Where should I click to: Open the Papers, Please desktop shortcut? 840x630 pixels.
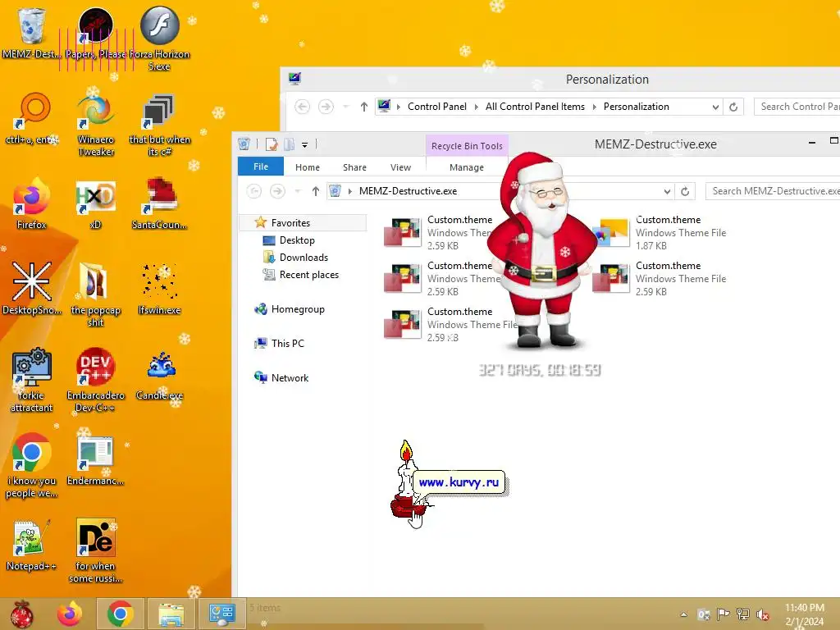tap(96, 33)
